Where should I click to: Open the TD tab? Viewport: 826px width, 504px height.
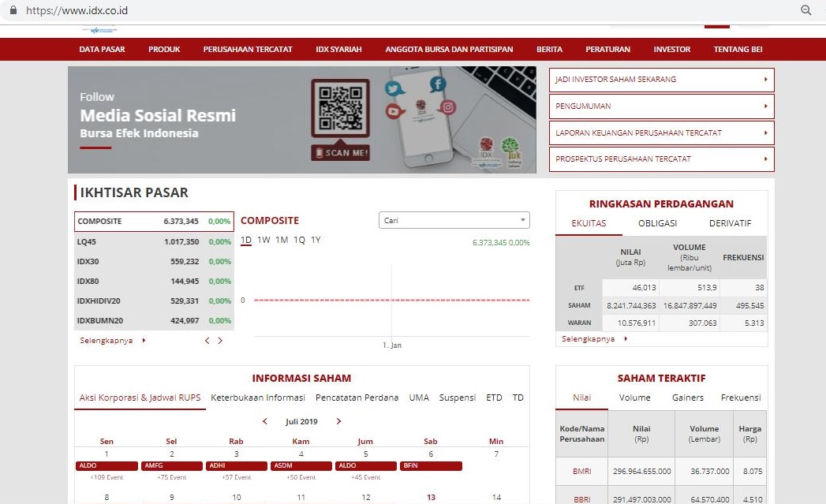518,398
